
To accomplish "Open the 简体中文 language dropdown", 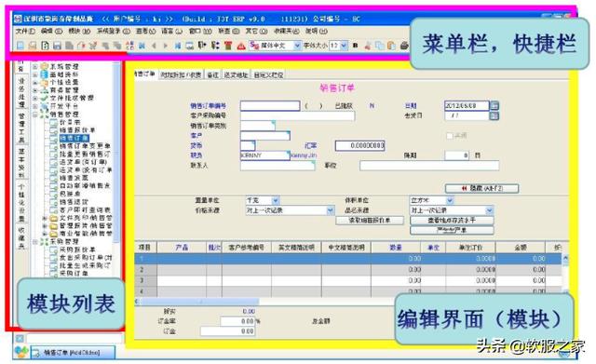I will click(x=297, y=46).
